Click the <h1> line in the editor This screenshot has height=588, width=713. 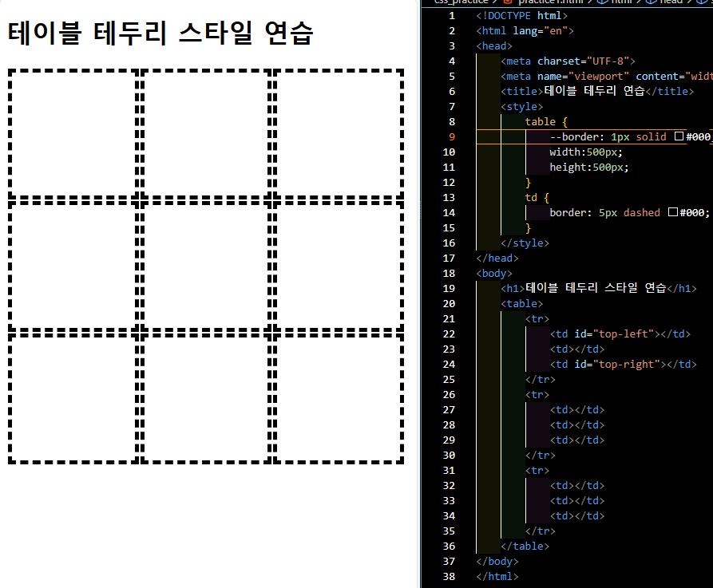click(x=598, y=288)
